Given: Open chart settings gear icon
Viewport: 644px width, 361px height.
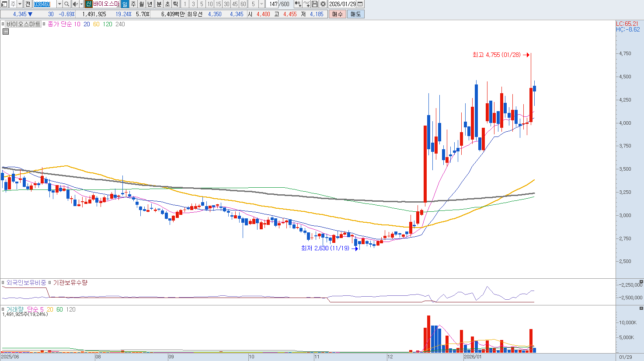Looking at the screenshot, I should coord(323,4).
